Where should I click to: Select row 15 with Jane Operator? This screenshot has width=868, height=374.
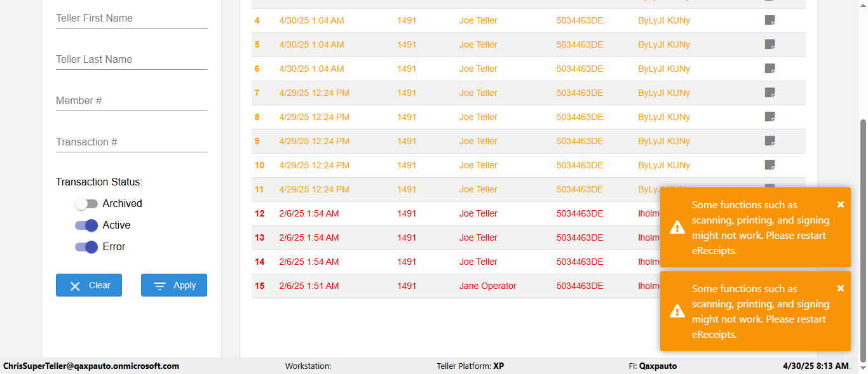487,286
